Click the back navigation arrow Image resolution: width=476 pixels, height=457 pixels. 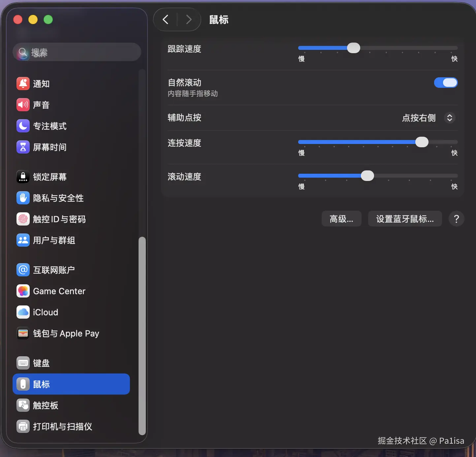coord(165,19)
